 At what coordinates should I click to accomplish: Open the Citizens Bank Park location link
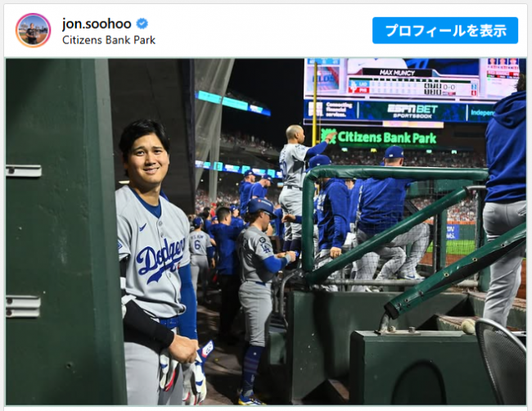click(108, 39)
